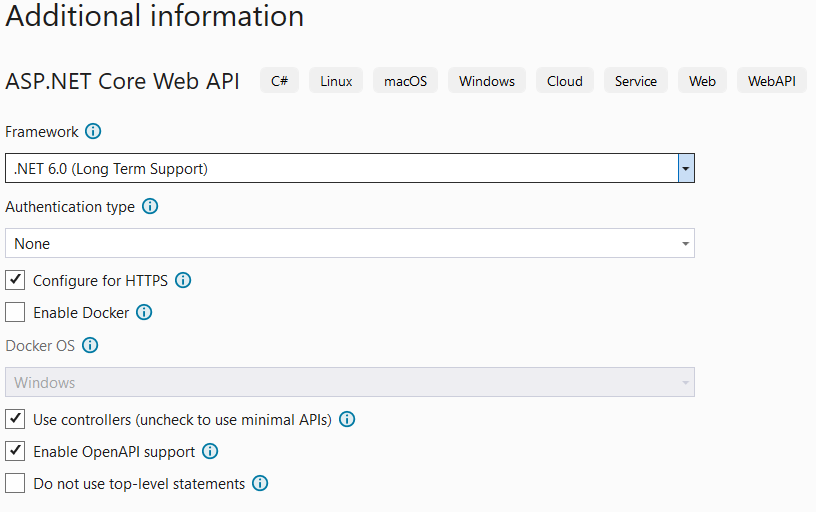The image size is (816, 512).
Task: Click the Framework info icon
Action: tap(93, 131)
